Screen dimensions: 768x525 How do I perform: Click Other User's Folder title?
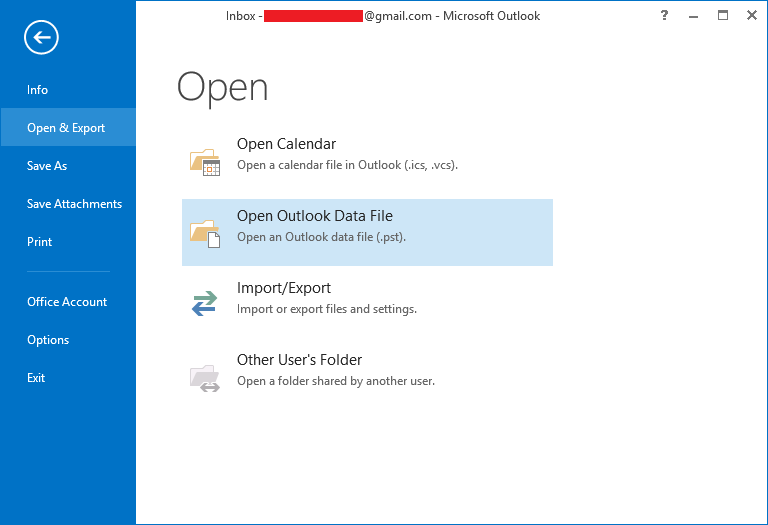(299, 360)
